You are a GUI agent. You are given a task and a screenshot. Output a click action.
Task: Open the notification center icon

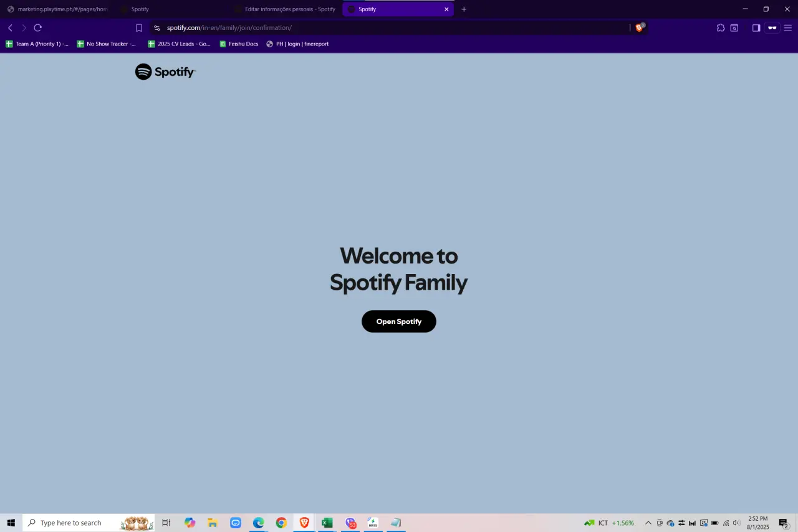pos(784,523)
